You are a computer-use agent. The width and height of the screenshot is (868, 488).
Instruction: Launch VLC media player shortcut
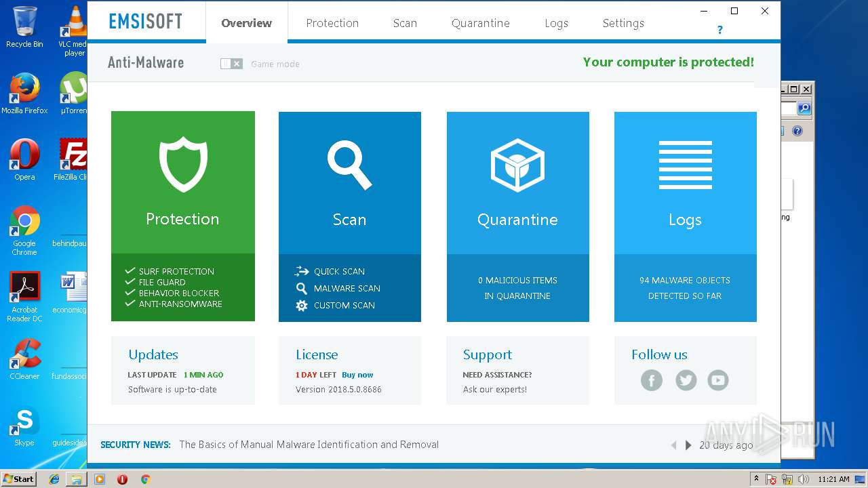75,30
